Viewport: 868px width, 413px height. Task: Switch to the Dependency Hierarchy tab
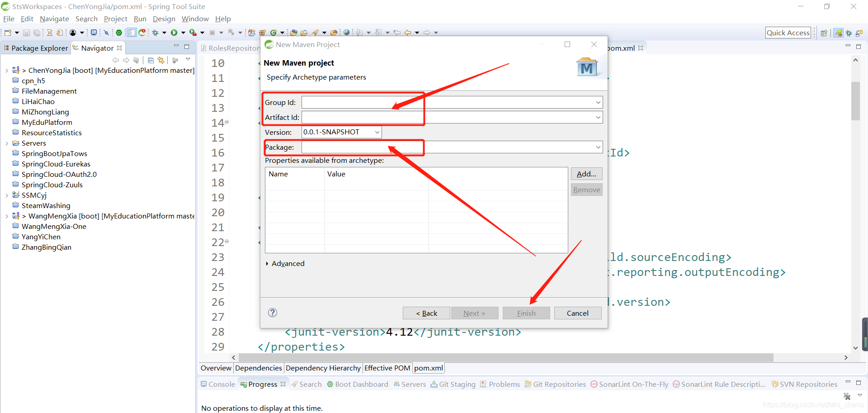pyautogui.click(x=323, y=368)
